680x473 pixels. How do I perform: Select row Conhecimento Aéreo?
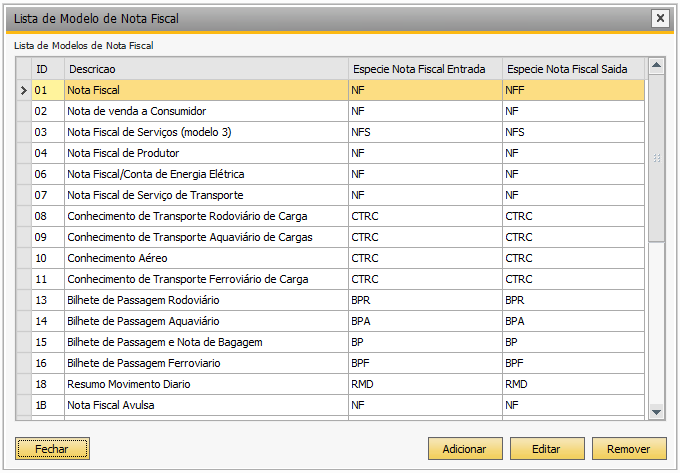338,258
